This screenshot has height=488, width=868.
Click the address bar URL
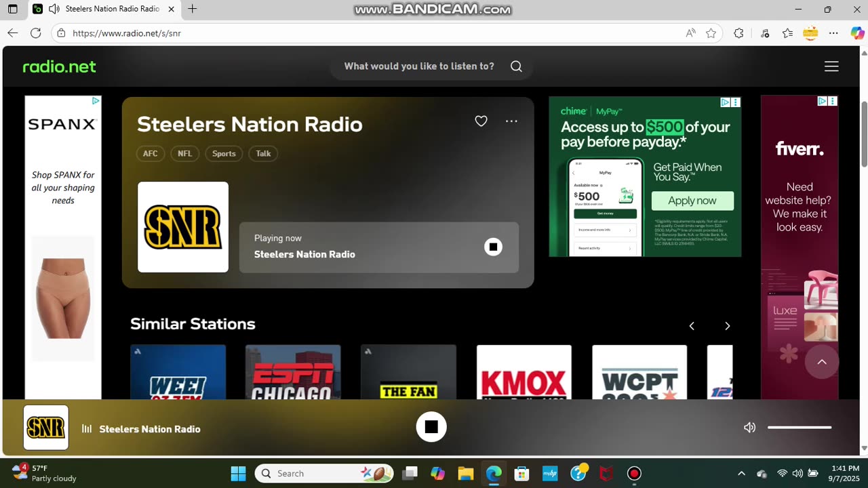[x=127, y=33]
